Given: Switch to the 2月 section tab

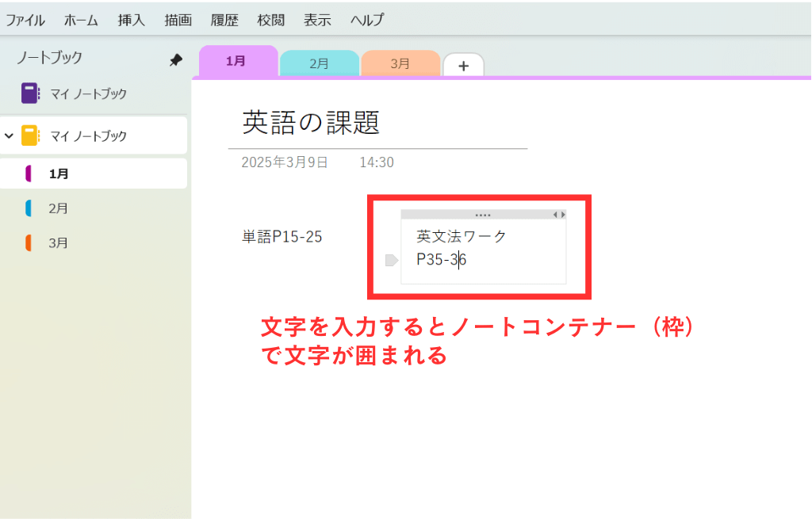Looking at the screenshot, I should [319, 63].
